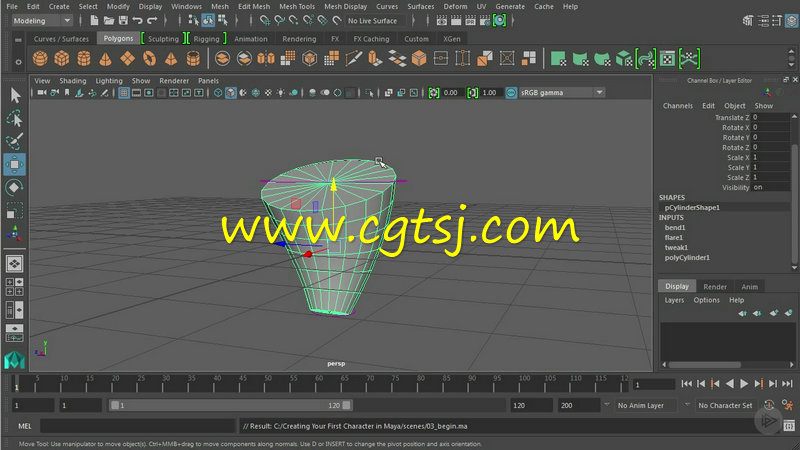This screenshot has width=800, height=450.
Task: Switch to the Render layer tab
Action: click(715, 287)
